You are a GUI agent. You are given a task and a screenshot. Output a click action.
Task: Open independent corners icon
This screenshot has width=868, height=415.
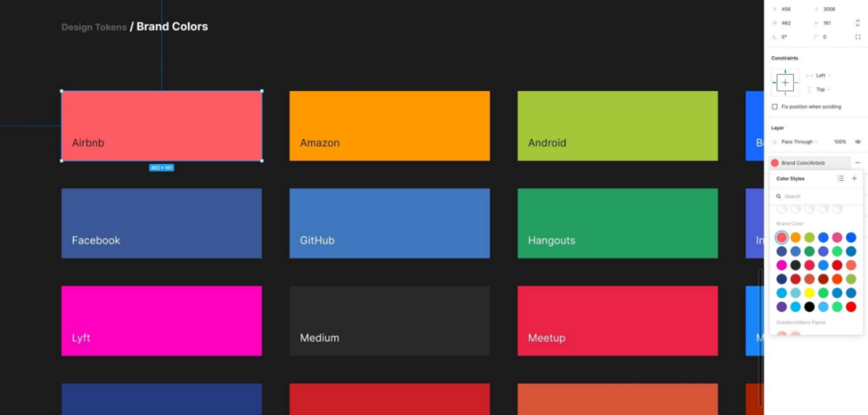click(x=858, y=37)
